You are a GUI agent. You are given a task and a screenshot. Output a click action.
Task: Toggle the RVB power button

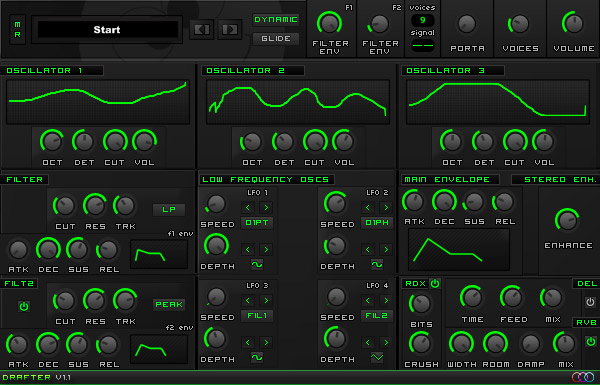pos(590,341)
